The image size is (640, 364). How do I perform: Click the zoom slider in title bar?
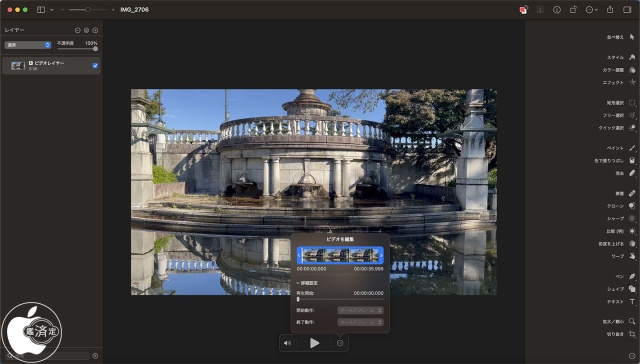(x=88, y=10)
